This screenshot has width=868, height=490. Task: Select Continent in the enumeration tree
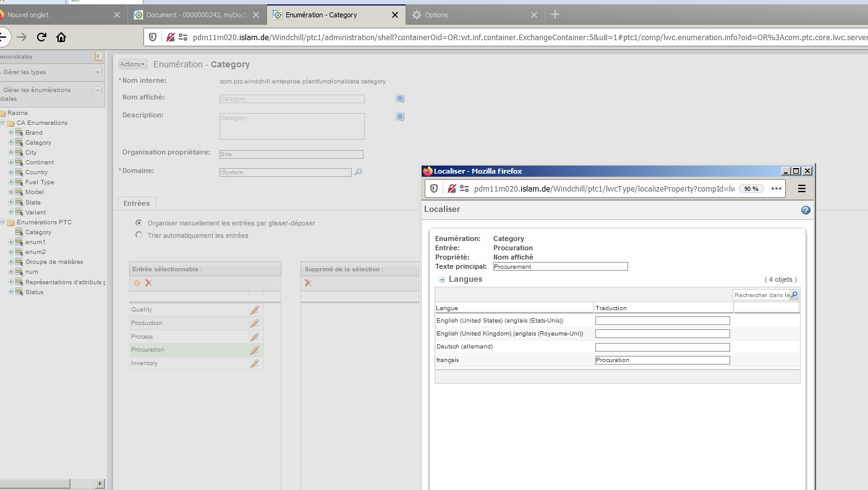pyautogui.click(x=40, y=163)
